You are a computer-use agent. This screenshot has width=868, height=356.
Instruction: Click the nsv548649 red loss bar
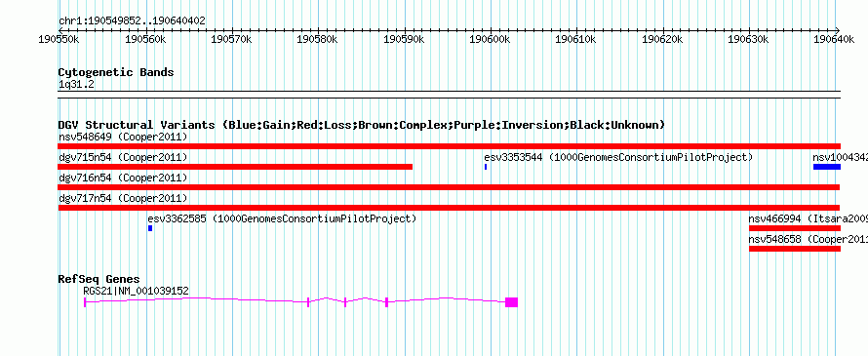(x=450, y=146)
